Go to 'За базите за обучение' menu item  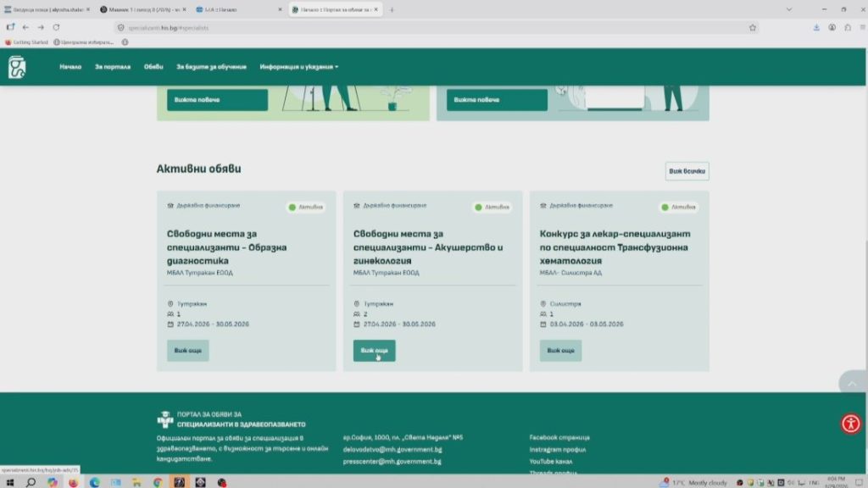(x=211, y=67)
